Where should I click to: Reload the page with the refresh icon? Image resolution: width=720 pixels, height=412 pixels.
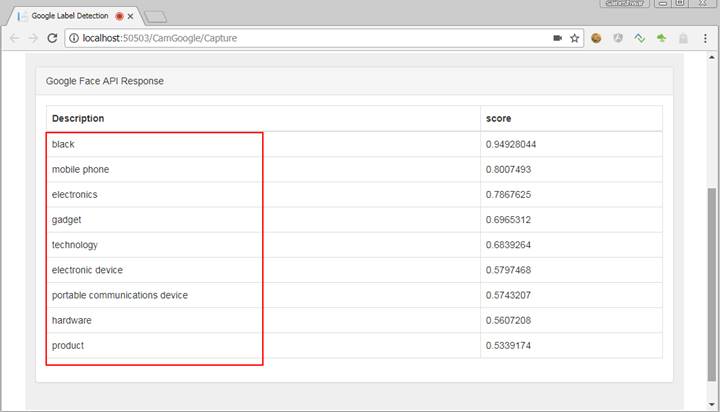(x=52, y=38)
